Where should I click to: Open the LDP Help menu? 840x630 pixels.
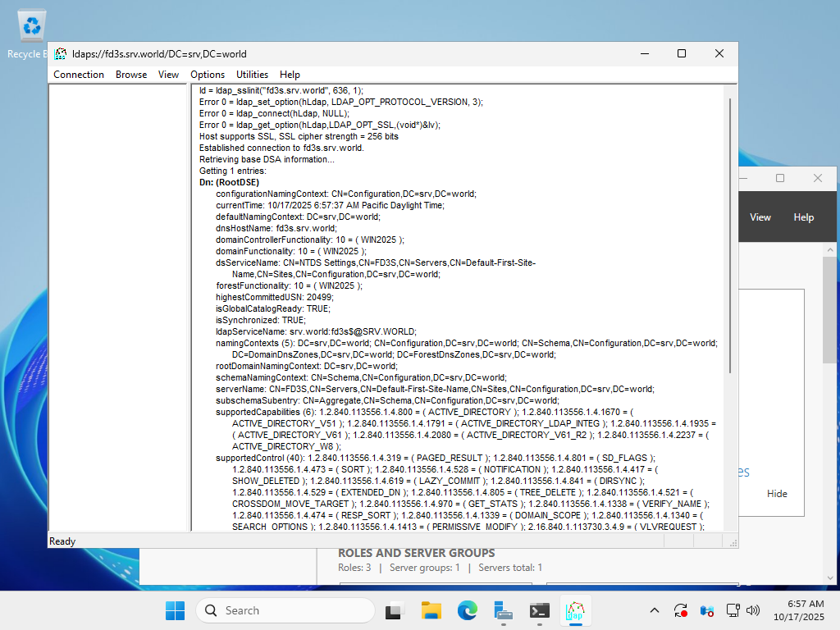(290, 75)
